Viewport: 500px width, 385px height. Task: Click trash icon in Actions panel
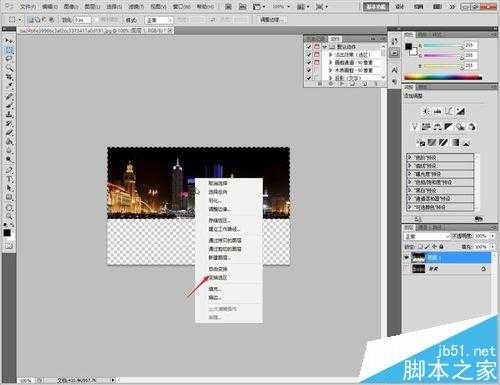tap(376, 84)
